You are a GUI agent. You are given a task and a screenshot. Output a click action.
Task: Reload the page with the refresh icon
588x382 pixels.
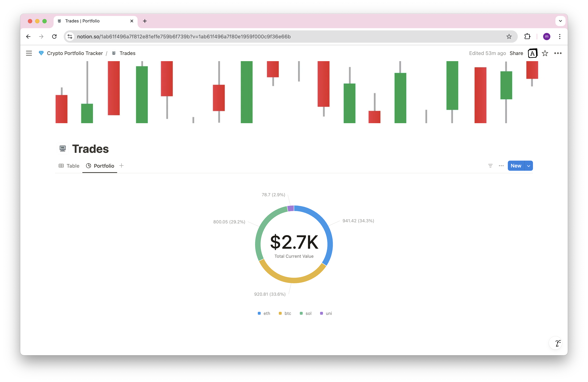coord(54,37)
